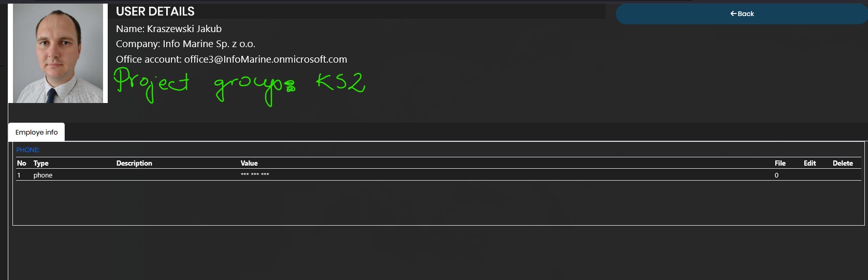The width and height of the screenshot is (868, 280).
Task: Click the green handwritten Project groups KS2 note
Action: tap(239, 86)
